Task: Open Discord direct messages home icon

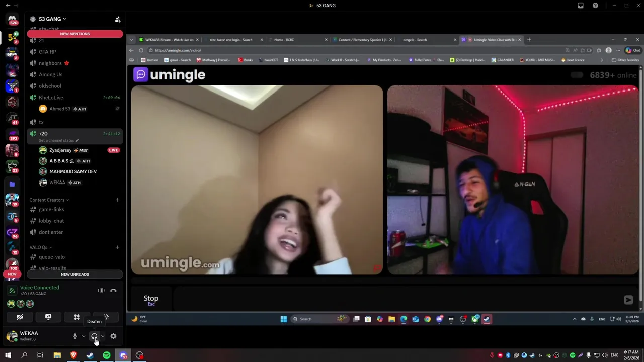Action: coord(13,19)
